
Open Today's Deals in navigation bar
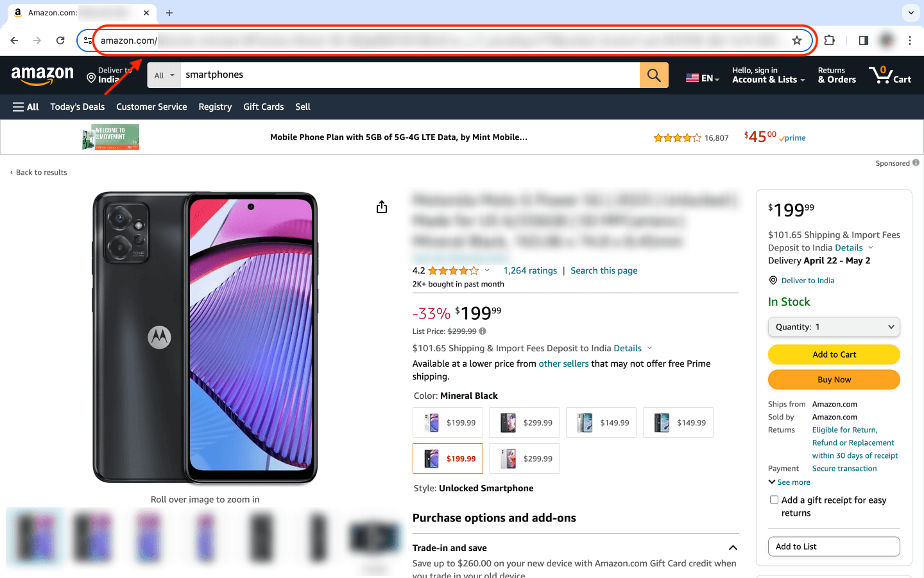pos(78,107)
